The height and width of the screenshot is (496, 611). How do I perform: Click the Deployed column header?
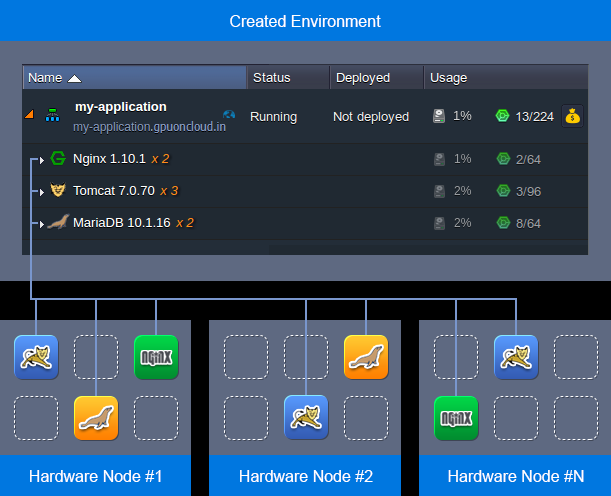(x=363, y=77)
